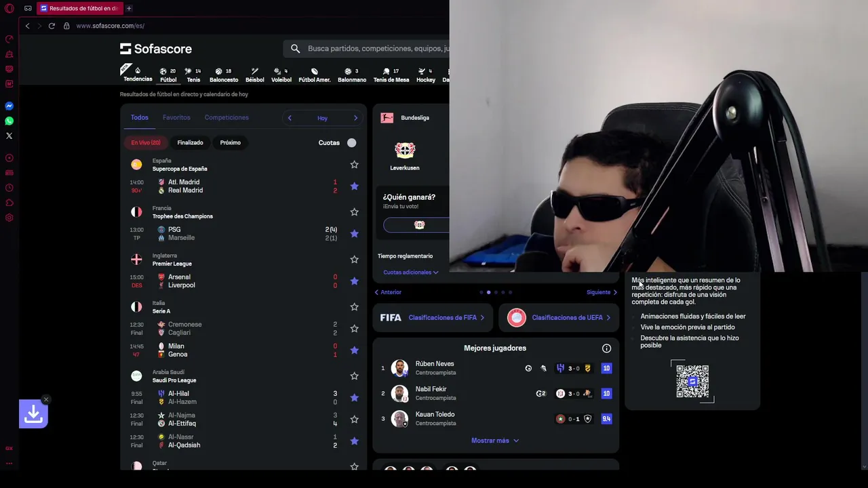Open Clasificaciones de UEFA

coord(559,317)
